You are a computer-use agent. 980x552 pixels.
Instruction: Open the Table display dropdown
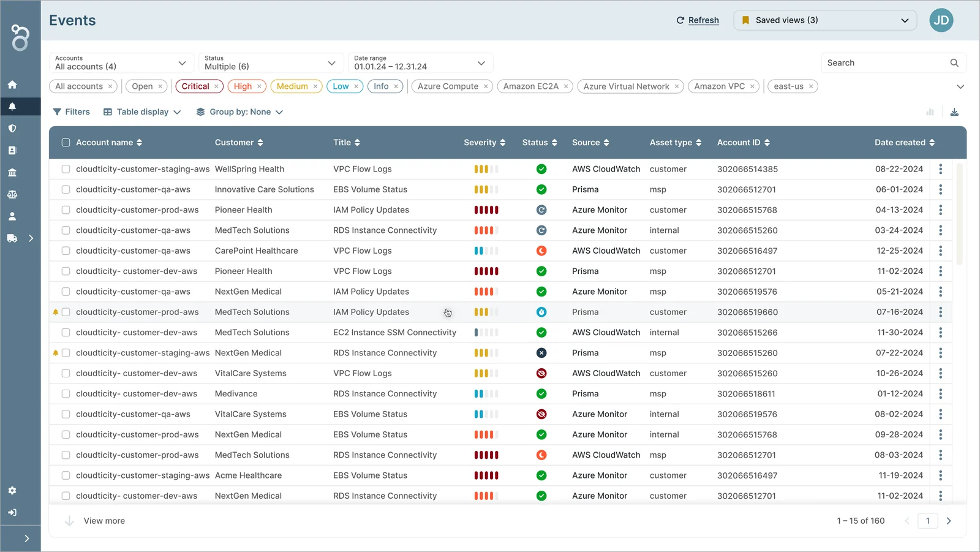(142, 112)
